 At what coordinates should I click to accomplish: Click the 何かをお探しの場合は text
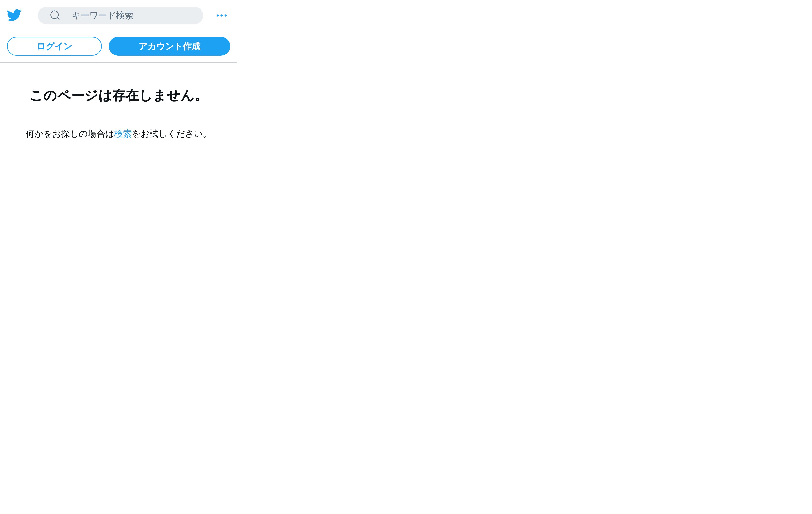pyautogui.click(x=70, y=134)
